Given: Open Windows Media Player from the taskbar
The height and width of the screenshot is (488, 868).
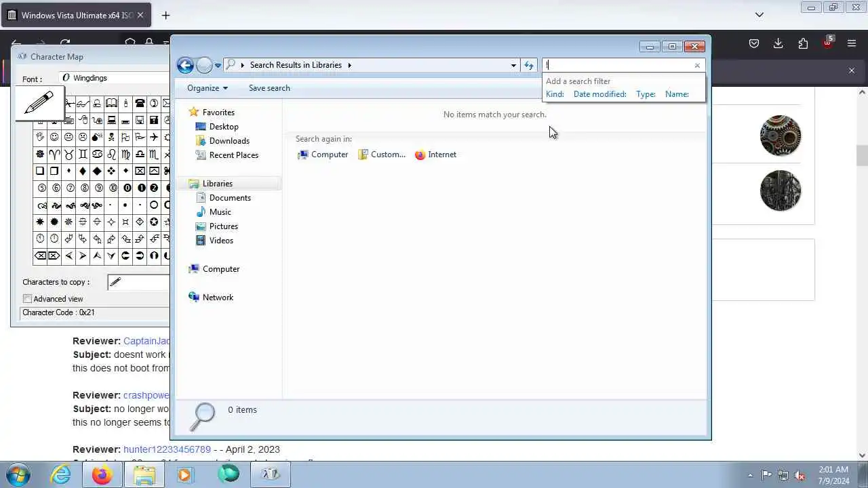Looking at the screenshot, I should point(184,474).
